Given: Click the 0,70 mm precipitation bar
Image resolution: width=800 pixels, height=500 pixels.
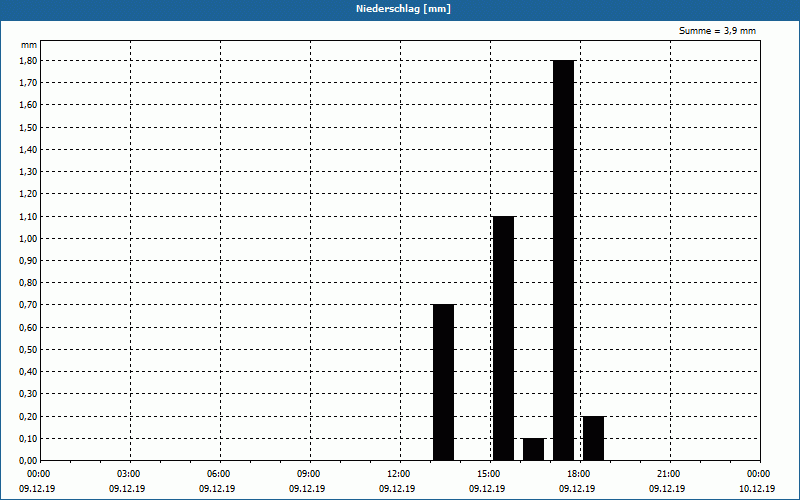Looking at the screenshot, I should click(443, 383).
